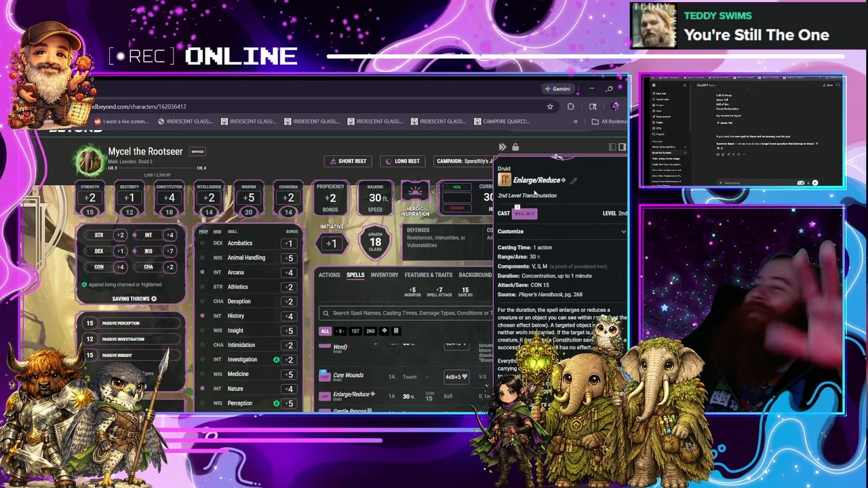This screenshot has height=488, width=868.
Task: Open the ChatGPT model dropdown in small window
Action: click(707, 85)
